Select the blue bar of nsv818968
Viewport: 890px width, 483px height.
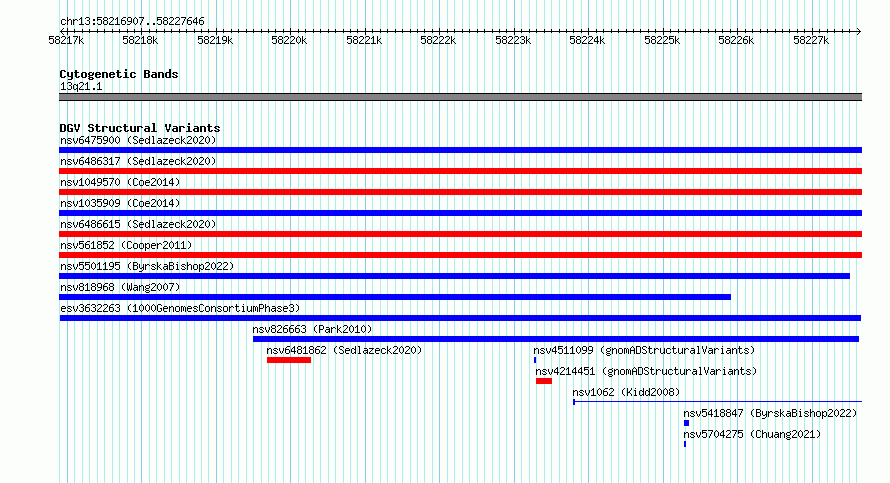(x=395, y=297)
